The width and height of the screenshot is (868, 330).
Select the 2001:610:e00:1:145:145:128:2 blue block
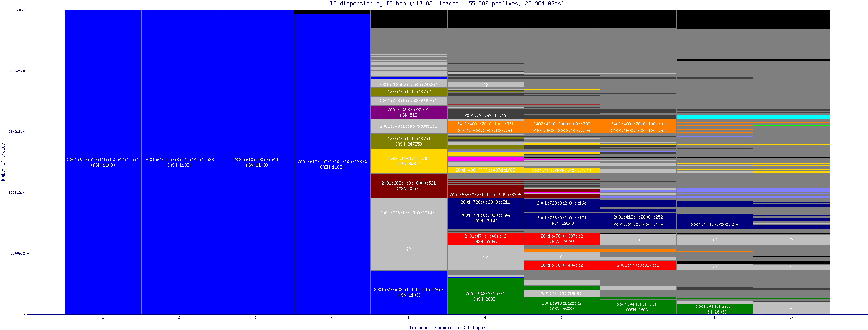408,292
